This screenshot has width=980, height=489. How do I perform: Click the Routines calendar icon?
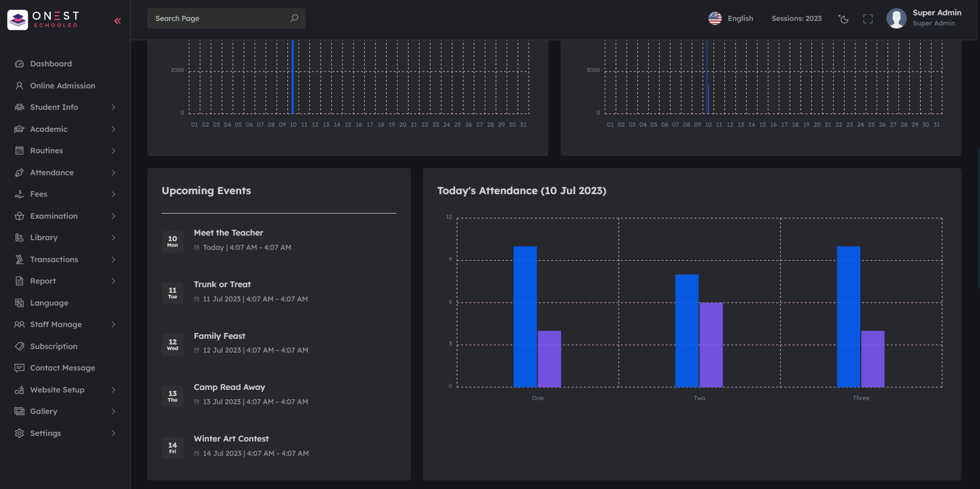coord(20,151)
